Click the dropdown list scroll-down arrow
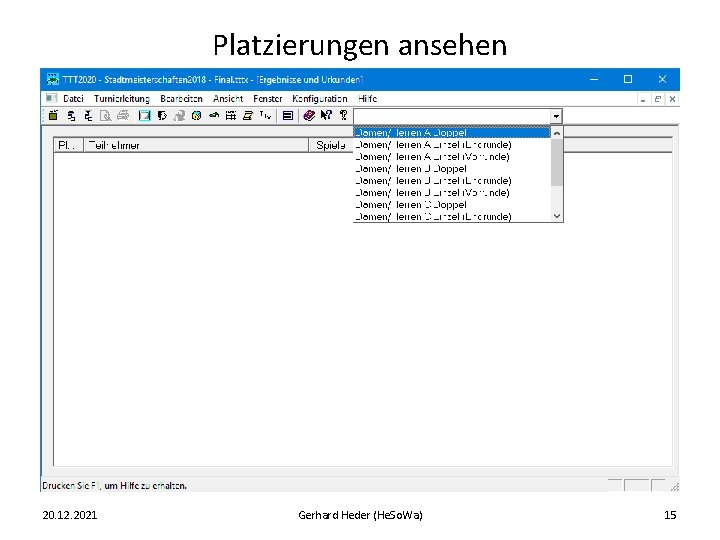The image size is (720, 540). (x=557, y=216)
